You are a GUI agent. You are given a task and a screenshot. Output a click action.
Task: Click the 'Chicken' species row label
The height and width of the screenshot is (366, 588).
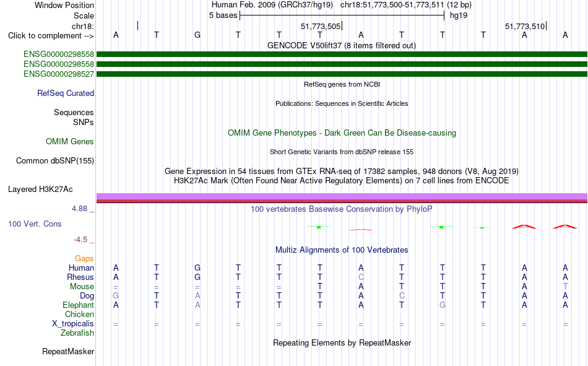coord(79,314)
